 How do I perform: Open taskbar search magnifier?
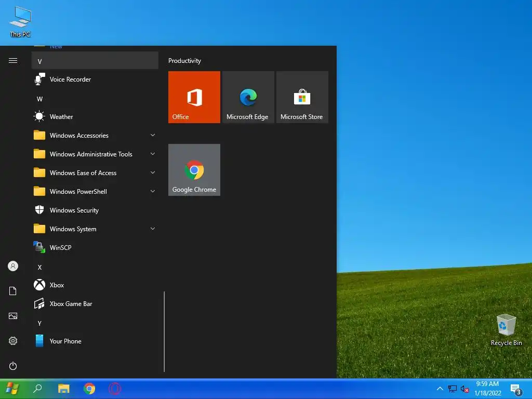37,389
